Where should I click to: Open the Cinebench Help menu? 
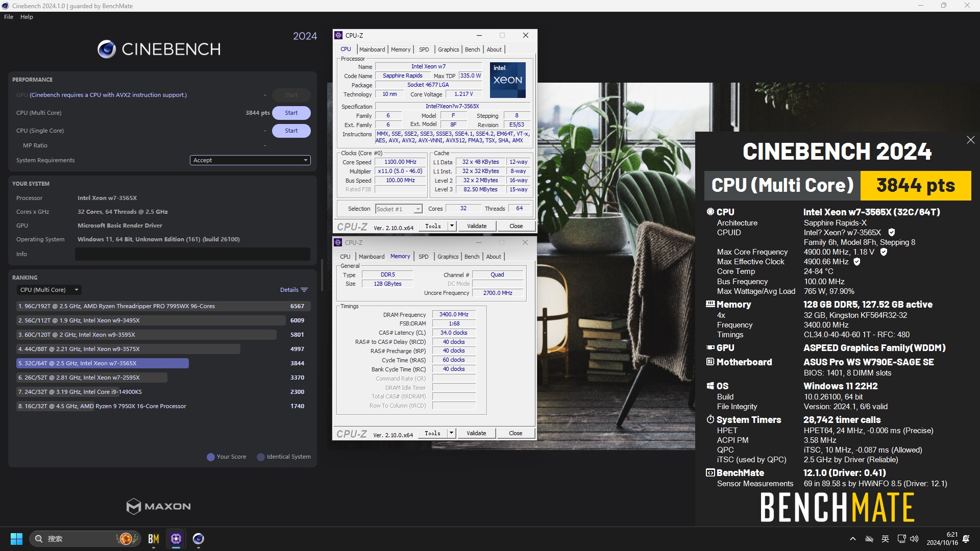coord(27,17)
